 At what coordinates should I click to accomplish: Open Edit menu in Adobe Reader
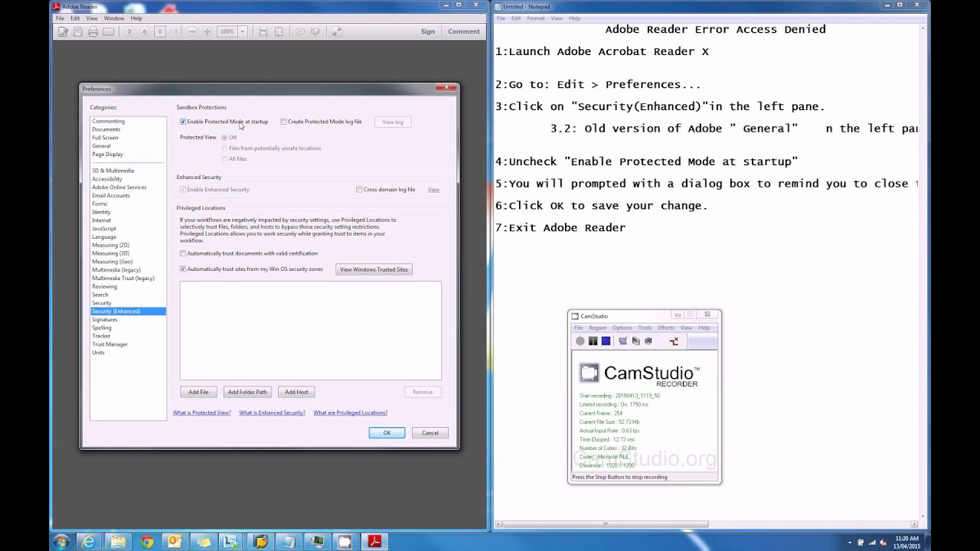pos(75,18)
